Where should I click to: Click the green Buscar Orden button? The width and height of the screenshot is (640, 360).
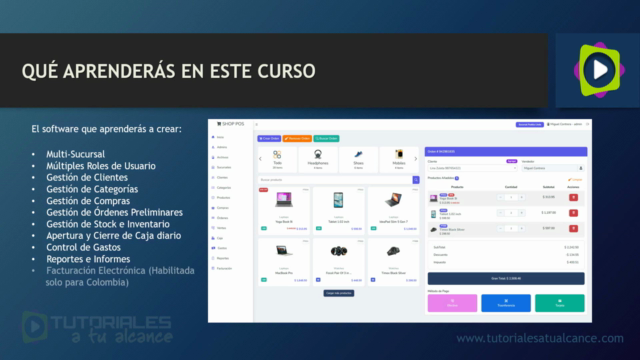tap(326, 139)
